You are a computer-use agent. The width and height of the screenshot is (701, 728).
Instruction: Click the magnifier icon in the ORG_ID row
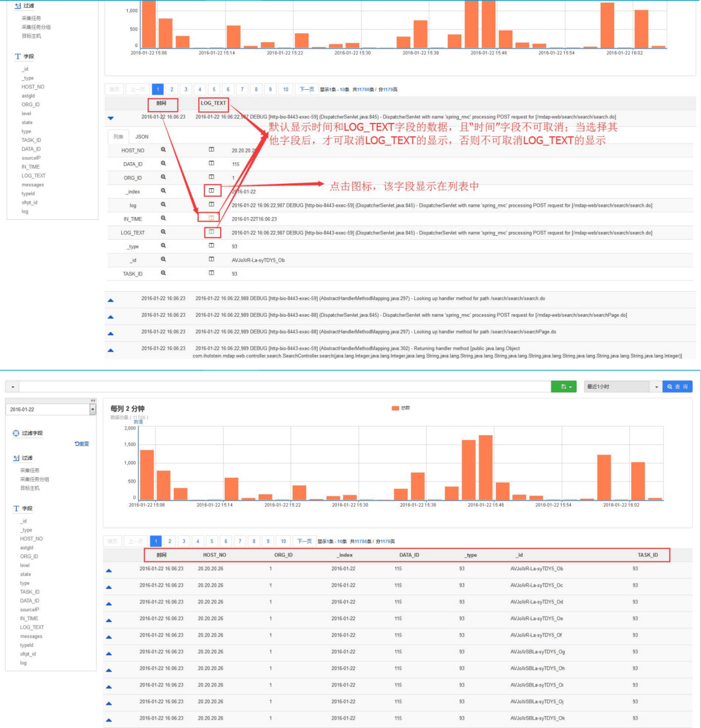pos(163,177)
